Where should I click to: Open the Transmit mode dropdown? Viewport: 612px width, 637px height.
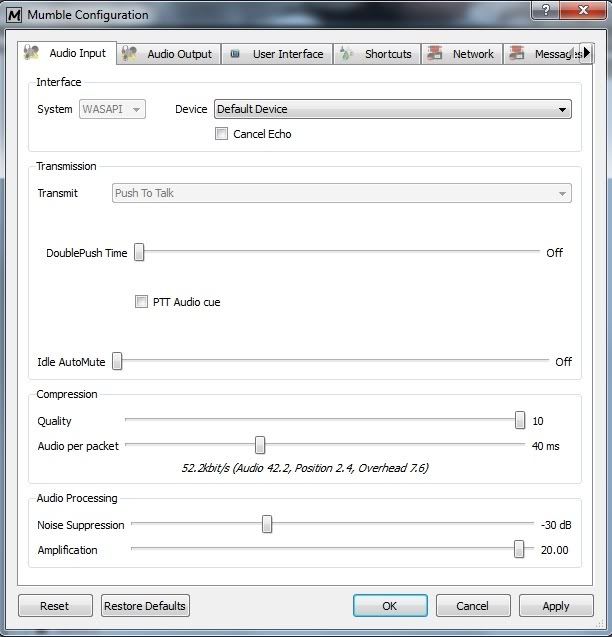[x=341, y=193]
